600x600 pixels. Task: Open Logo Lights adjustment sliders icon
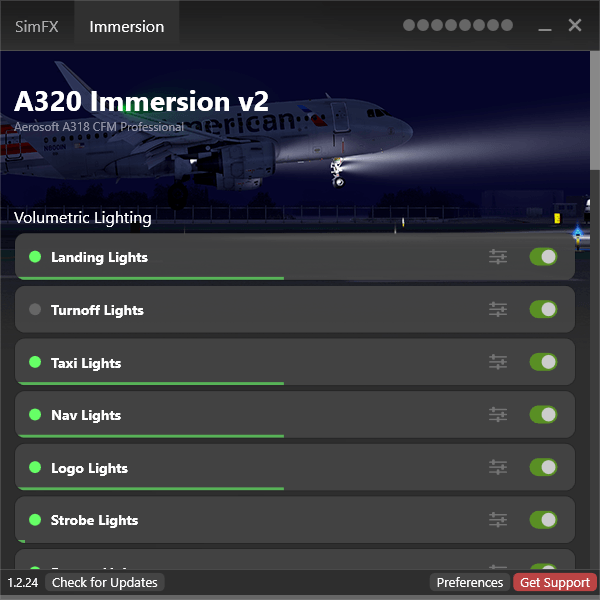click(x=498, y=467)
